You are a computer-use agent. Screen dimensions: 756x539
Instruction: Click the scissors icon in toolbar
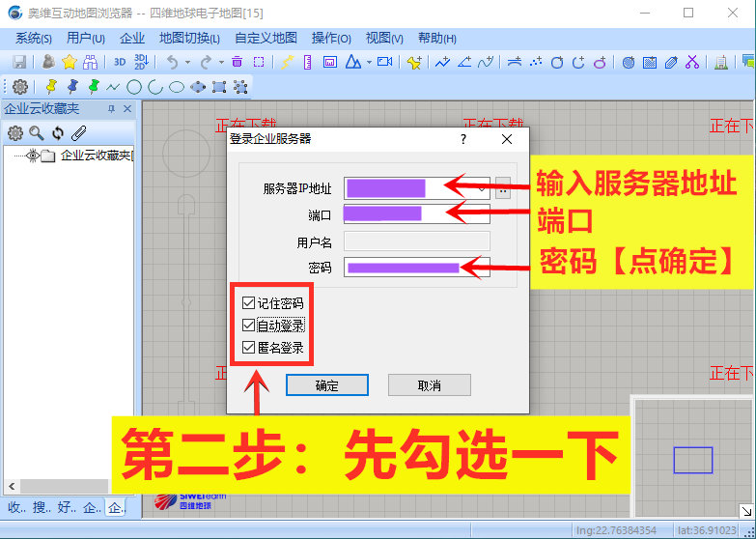[692, 62]
